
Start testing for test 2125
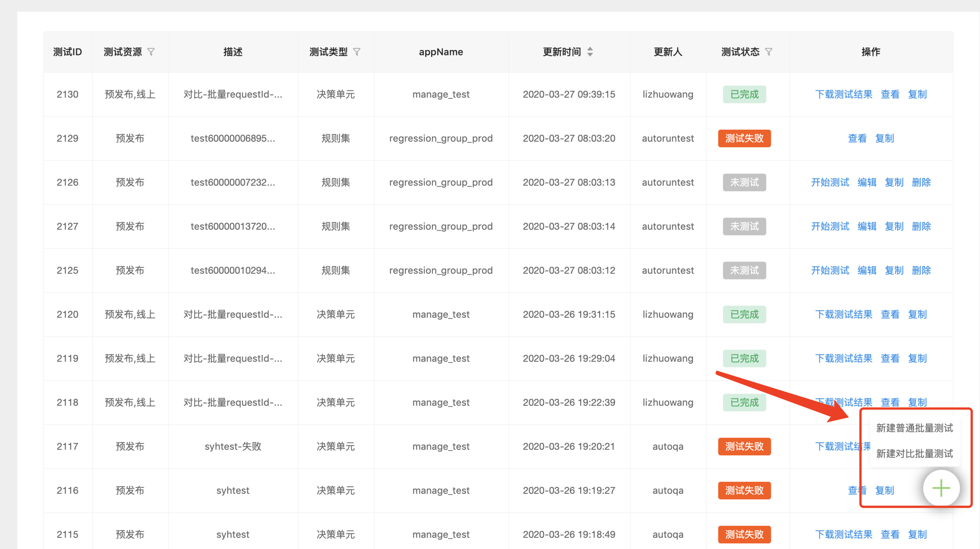(x=830, y=270)
